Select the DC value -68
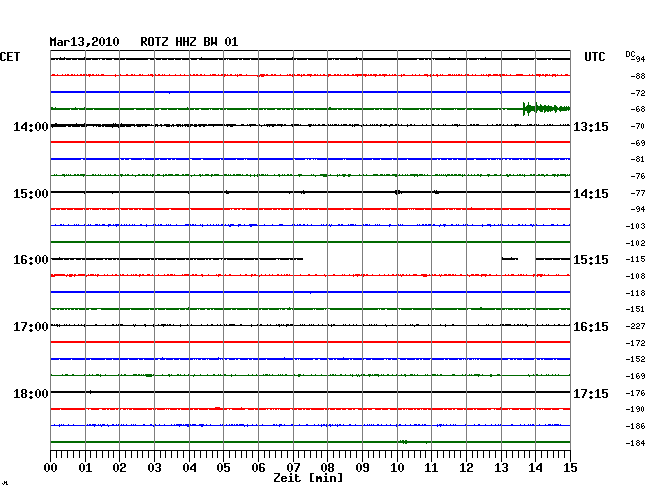 coord(638,109)
